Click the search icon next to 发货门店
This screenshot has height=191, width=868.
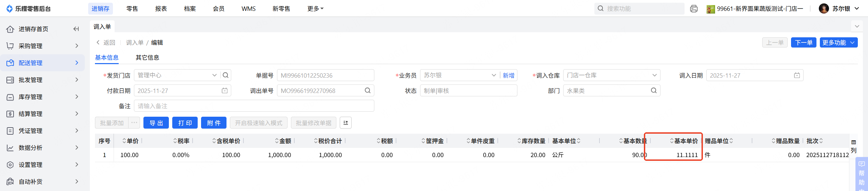[x=226, y=75]
